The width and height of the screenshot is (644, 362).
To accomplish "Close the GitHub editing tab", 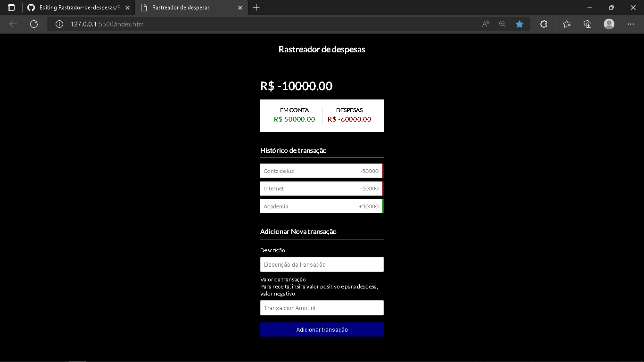I will coord(127,8).
